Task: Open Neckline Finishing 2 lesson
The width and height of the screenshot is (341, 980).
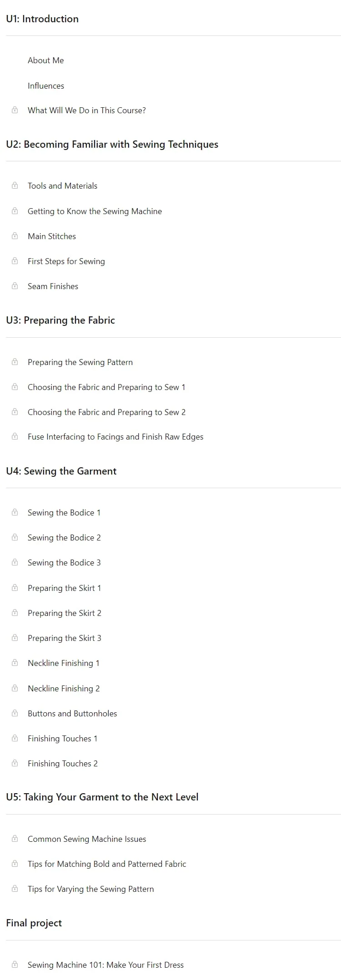Action: [64, 688]
